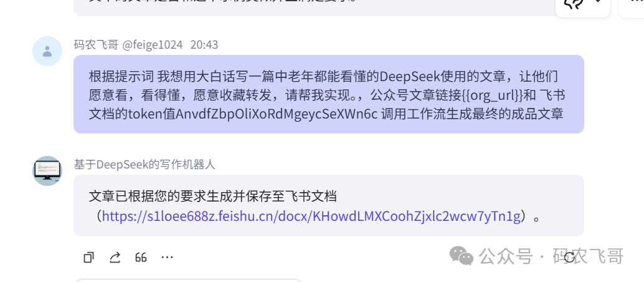Click the model switch icon at top right
The height and width of the screenshot is (282, 644).
tap(575, 3)
